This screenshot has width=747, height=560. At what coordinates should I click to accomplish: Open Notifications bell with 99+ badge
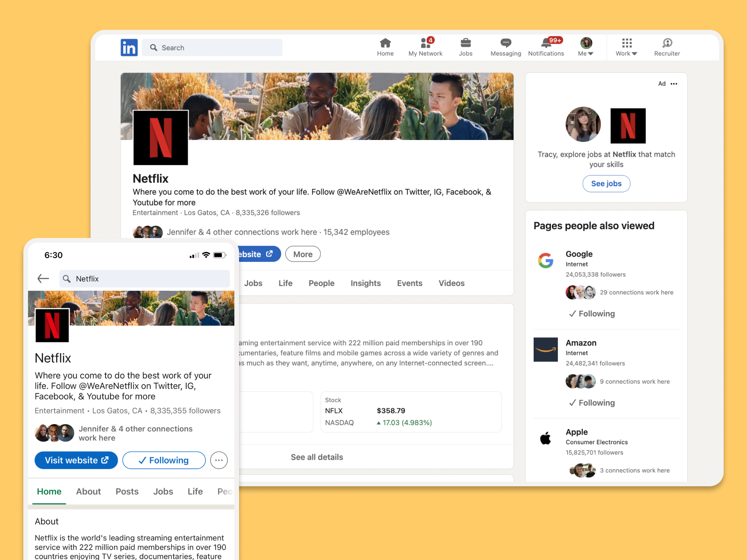[x=546, y=48]
